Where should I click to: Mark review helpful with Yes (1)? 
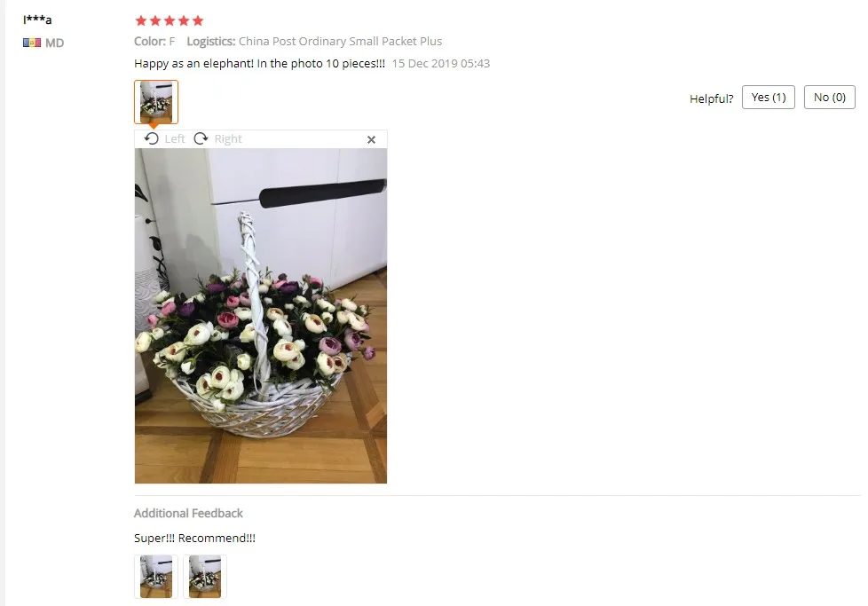[769, 98]
